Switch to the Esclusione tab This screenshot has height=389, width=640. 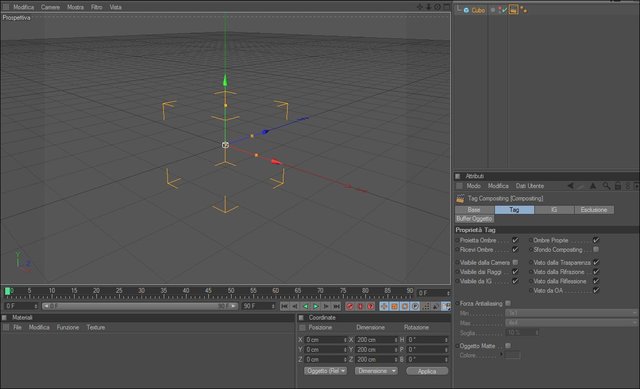coord(593,210)
